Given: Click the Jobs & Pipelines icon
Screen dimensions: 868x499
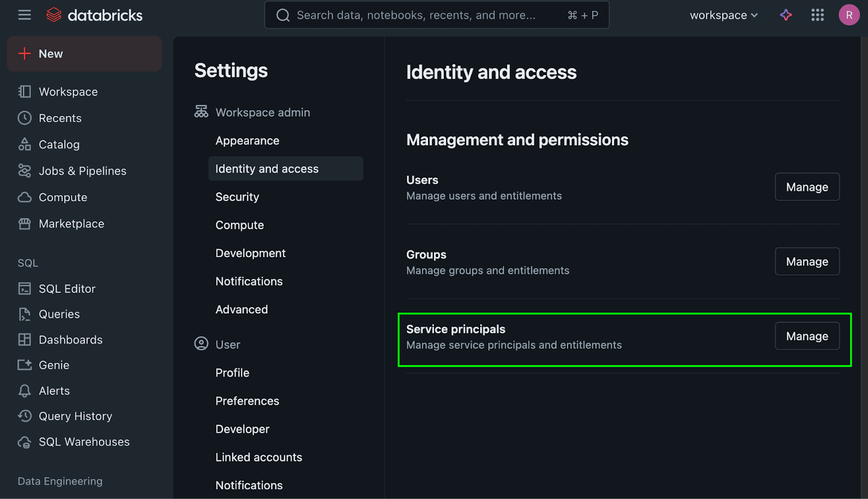Looking at the screenshot, I should (24, 171).
